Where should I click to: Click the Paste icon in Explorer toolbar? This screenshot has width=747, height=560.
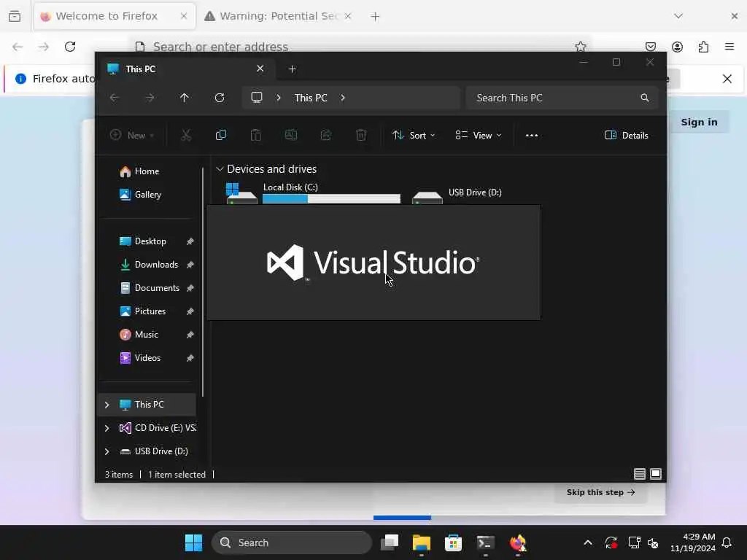[x=256, y=135]
